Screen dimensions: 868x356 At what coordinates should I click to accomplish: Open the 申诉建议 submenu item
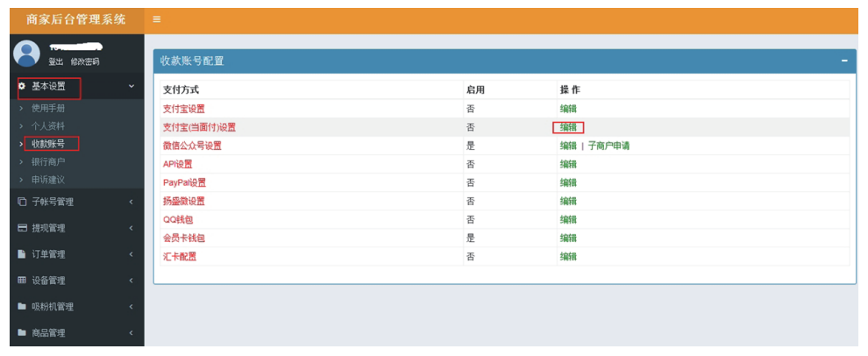click(x=48, y=180)
